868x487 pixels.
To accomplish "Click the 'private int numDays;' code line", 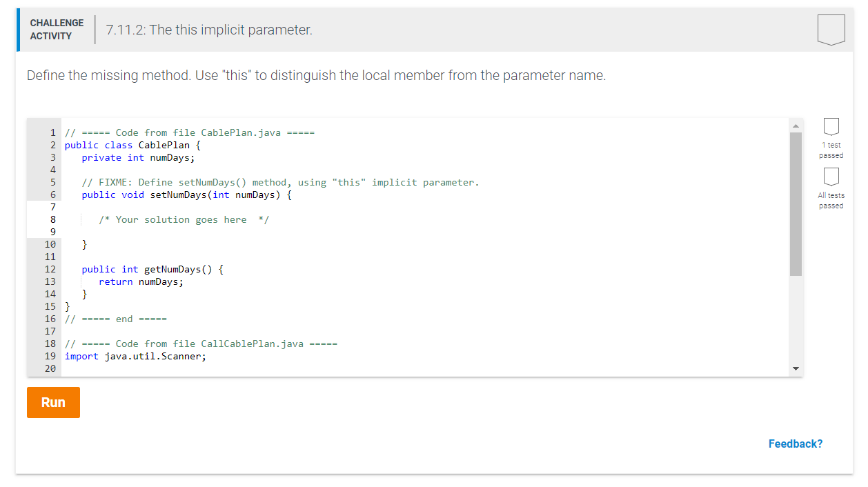I will (138, 157).
